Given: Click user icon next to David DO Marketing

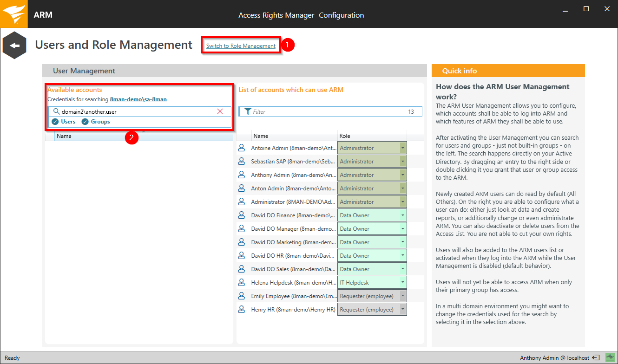Looking at the screenshot, I should pos(241,242).
